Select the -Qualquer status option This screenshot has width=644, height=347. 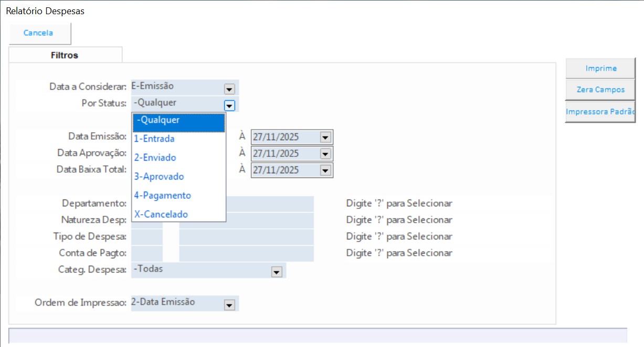(178, 121)
